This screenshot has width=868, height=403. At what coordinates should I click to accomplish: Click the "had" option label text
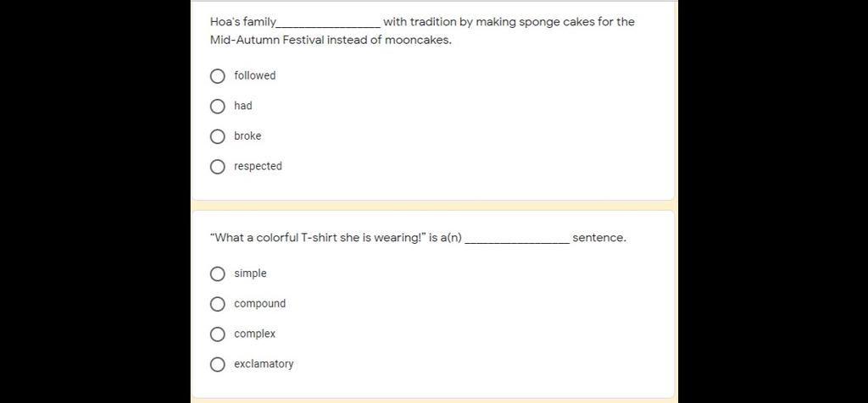(243, 106)
